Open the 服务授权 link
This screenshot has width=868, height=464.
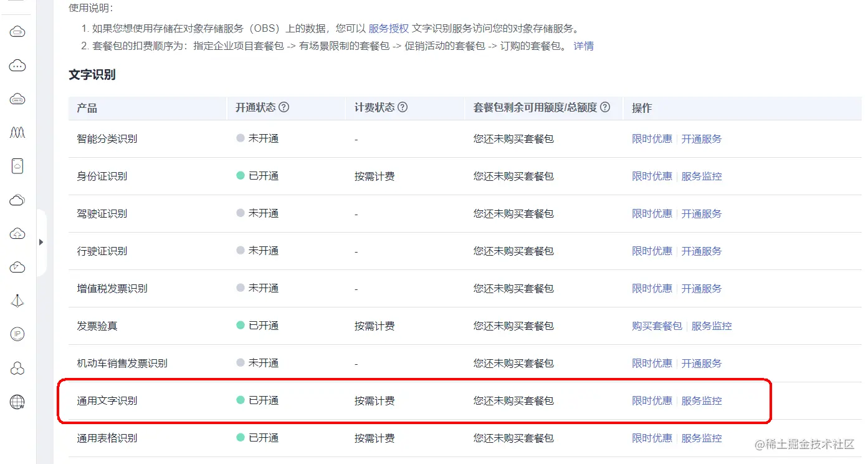pos(389,28)
